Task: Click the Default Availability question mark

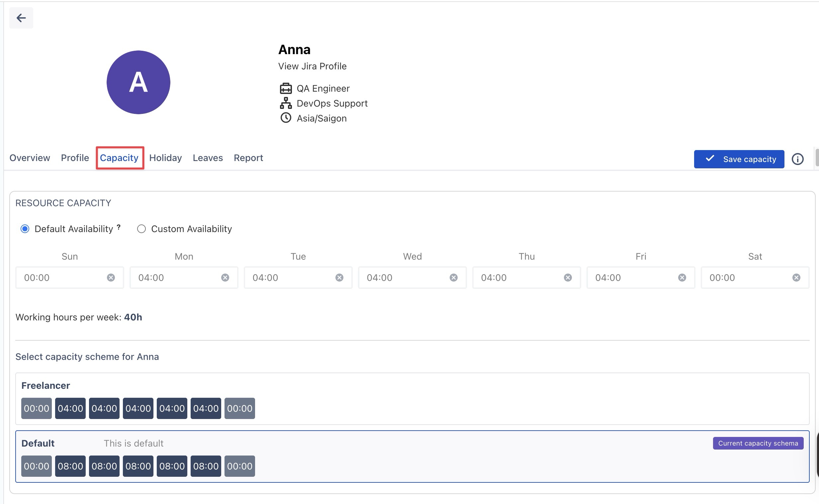Action: tap(119, 227)
